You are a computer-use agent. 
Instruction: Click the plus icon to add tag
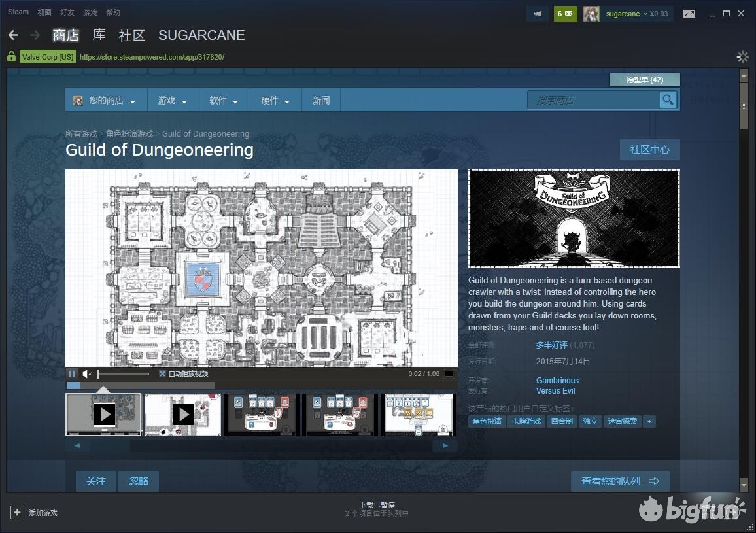coord(649,421)
